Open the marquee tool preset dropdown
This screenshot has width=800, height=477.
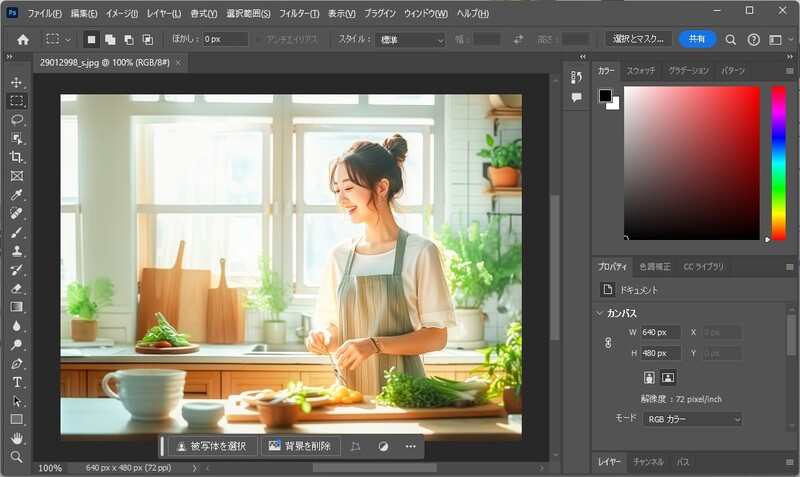click(x=68, y=39)
